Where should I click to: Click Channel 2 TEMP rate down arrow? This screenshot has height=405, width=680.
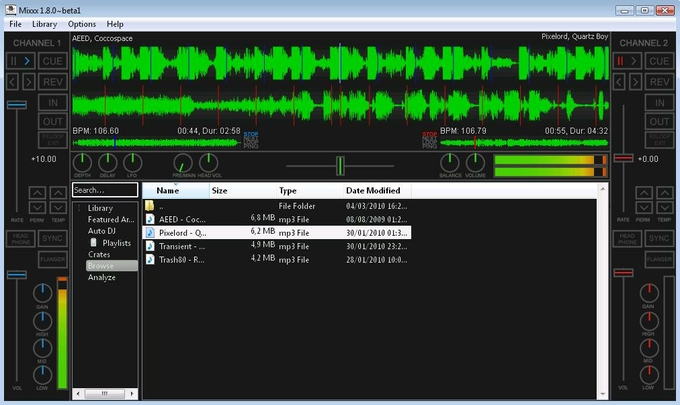(x=664, y=208)
